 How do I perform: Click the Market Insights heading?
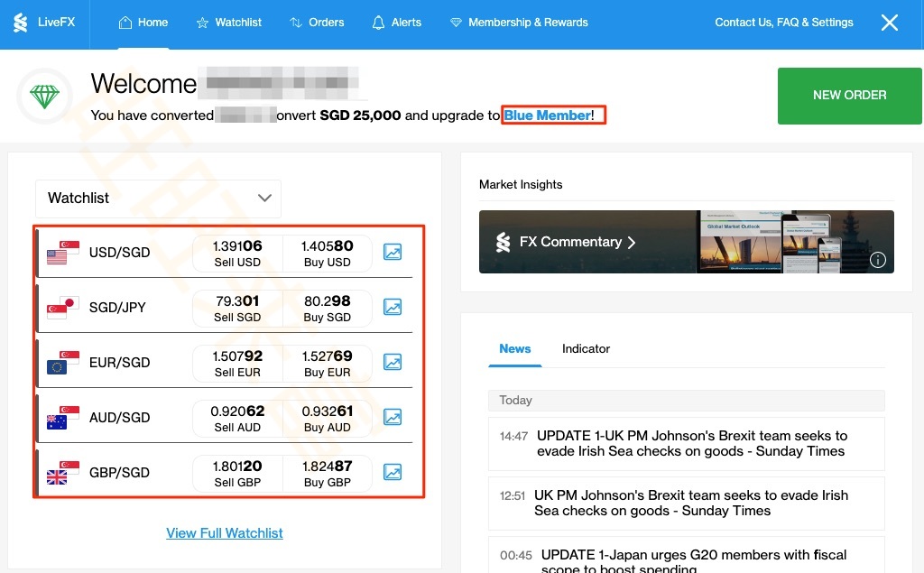pyautogui.click(x=521, y=184)
